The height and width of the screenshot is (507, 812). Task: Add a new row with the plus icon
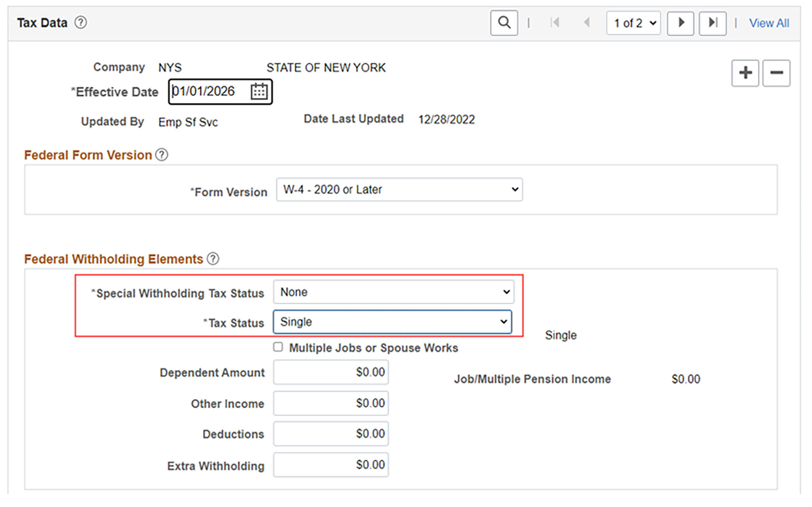745,73
